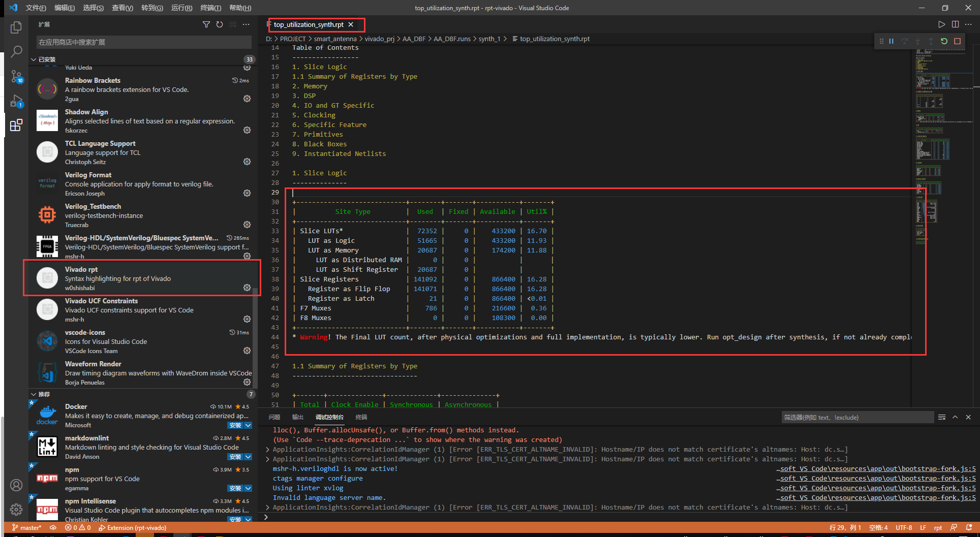Expand the second ApplicationInsights console entry

(x=268, y=459)
